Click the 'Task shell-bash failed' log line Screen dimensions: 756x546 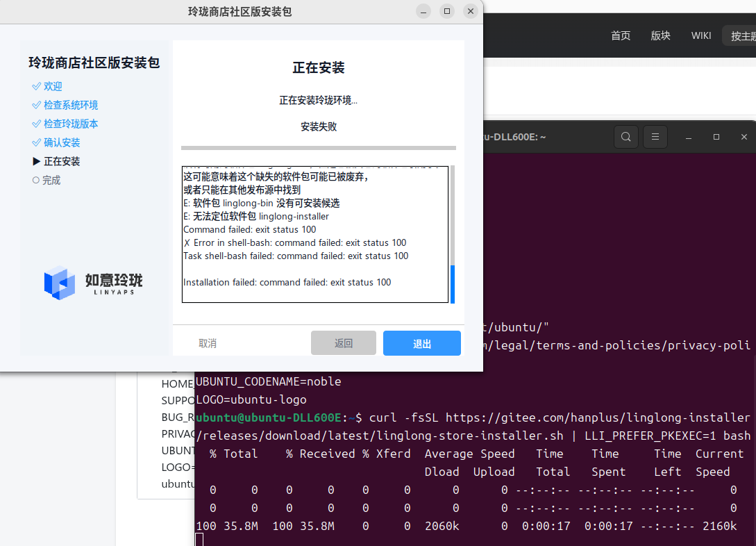(x=296, y=256)
